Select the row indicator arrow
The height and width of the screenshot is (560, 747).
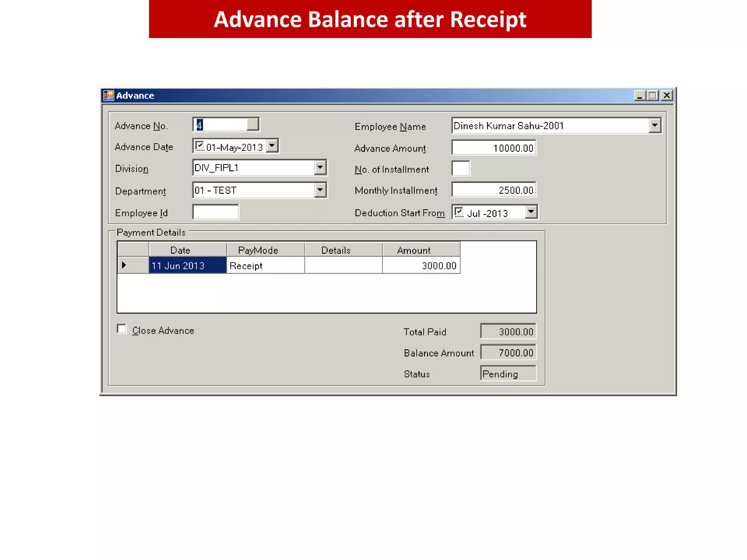pyautogui.click(x=133, y=265)
